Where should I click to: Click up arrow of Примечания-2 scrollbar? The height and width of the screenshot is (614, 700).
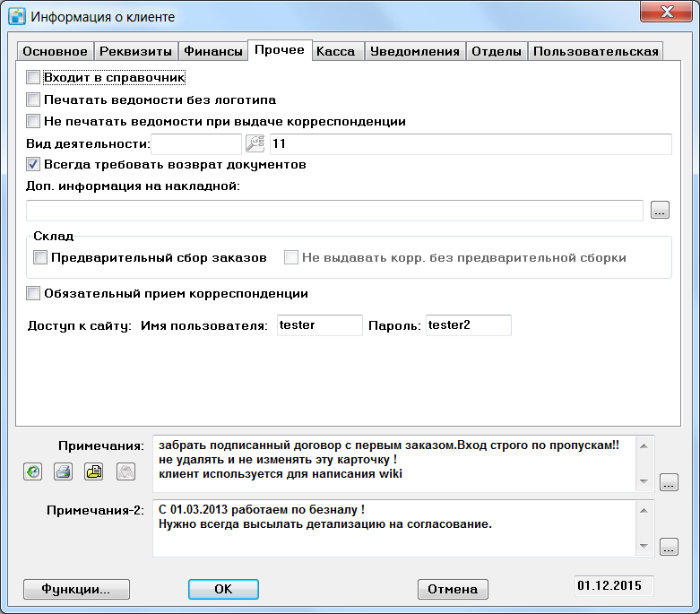click(644, 510)
